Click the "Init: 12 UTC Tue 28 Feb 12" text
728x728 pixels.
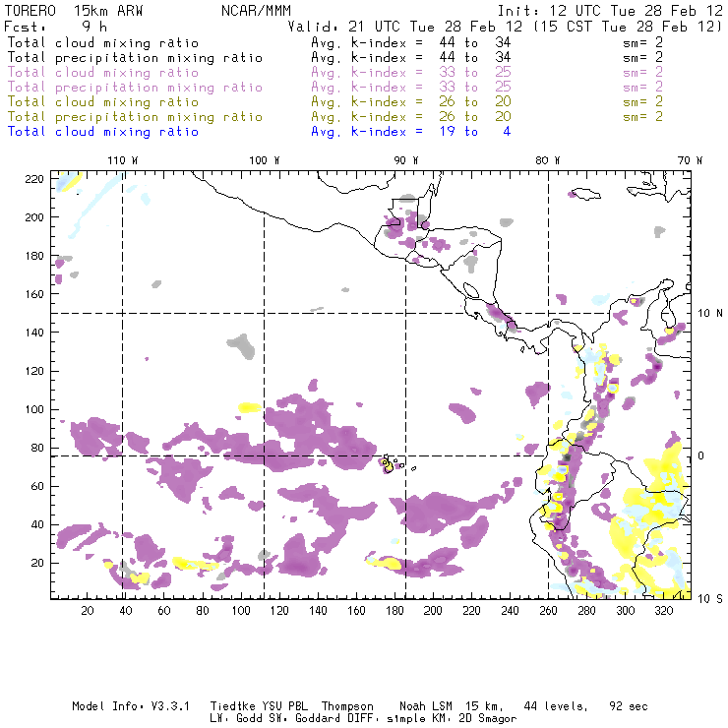pos(610,11)
